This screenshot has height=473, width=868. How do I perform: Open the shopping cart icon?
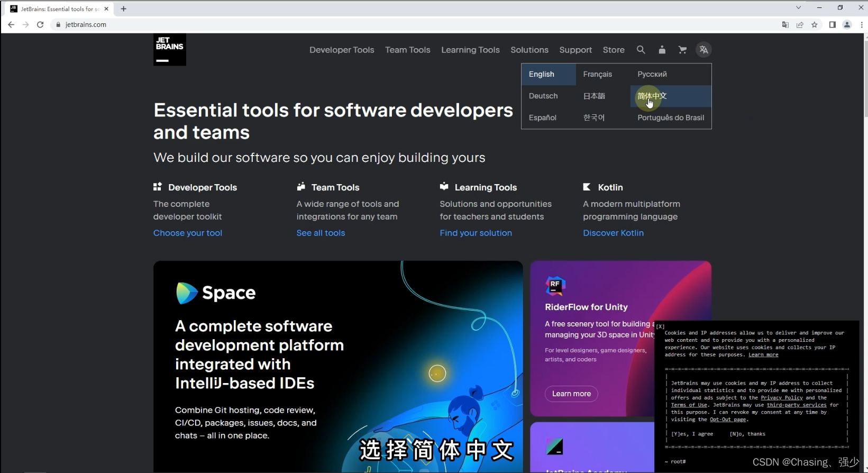pos(682,50)
